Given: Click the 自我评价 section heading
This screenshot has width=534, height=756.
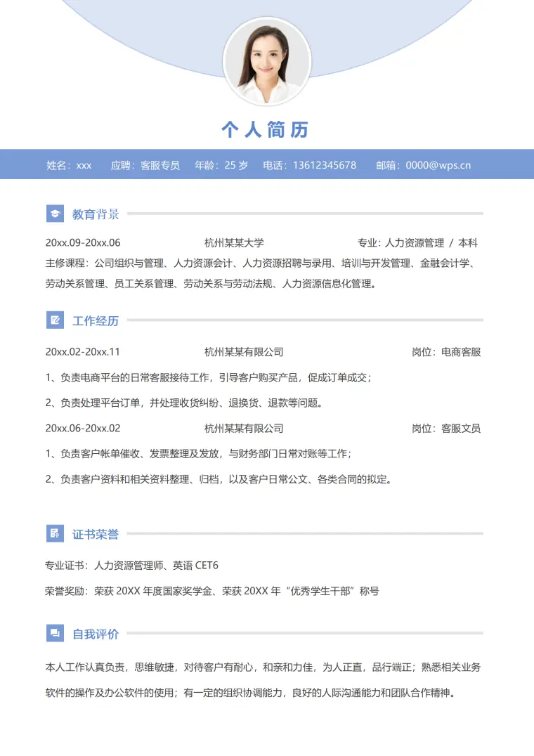Looking at the screenshot, I should [96, 634].
